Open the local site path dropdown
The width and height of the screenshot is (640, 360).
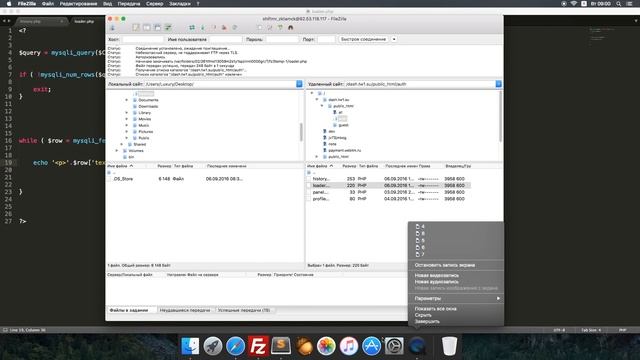[x=299, y=84]
